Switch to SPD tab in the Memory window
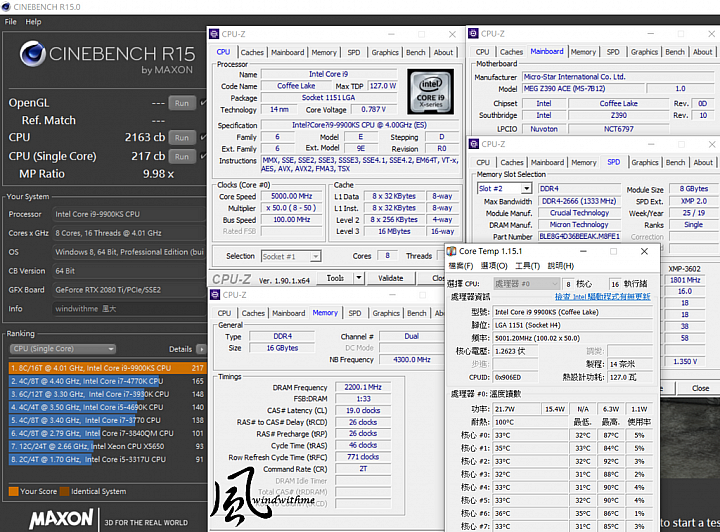Viewport: 720px width, 532px height. (354, 313)
